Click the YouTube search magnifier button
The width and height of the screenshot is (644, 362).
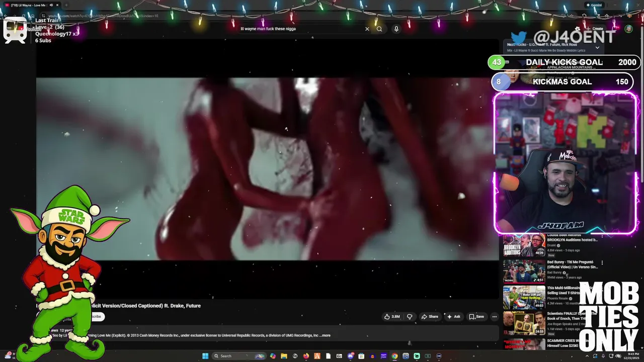click(x=379, y=29)
